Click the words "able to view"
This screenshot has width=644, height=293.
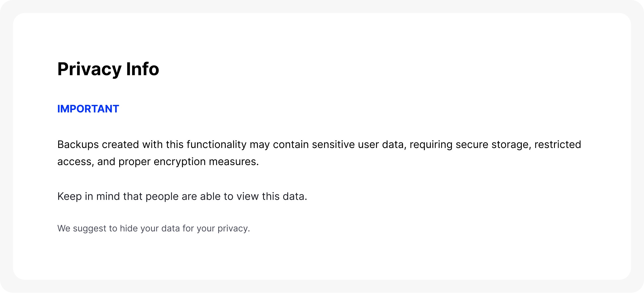point(230,197)
